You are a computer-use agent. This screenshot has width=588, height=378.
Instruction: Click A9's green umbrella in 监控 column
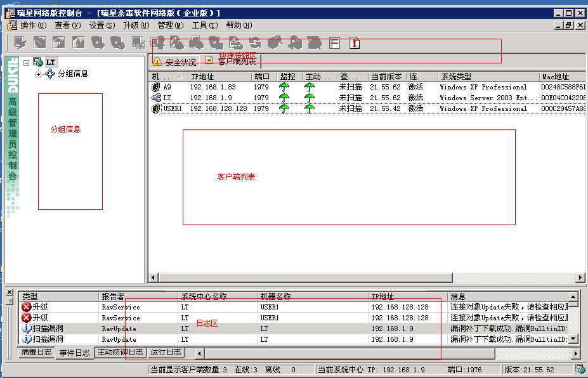[284, 87]
